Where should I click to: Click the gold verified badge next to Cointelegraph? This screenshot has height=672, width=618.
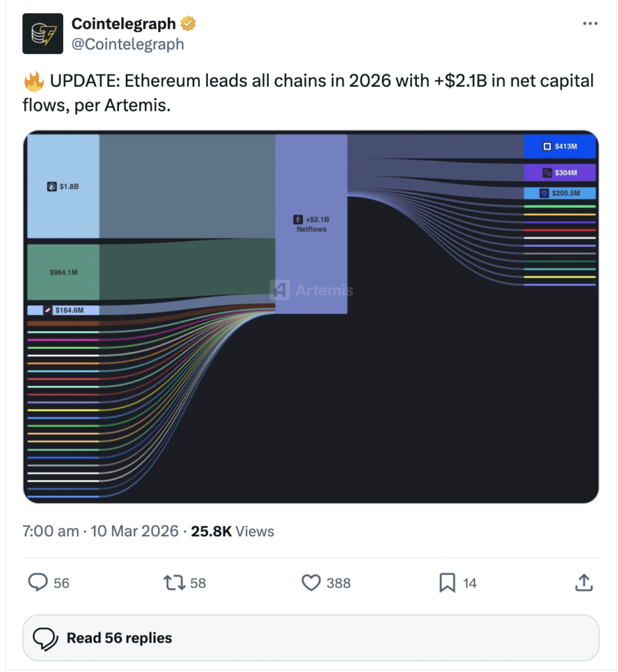pyautogui.click(x=188, y=24)
